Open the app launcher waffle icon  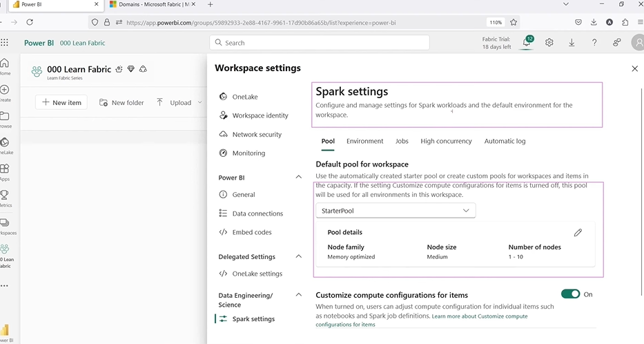[x=4, y=42]
